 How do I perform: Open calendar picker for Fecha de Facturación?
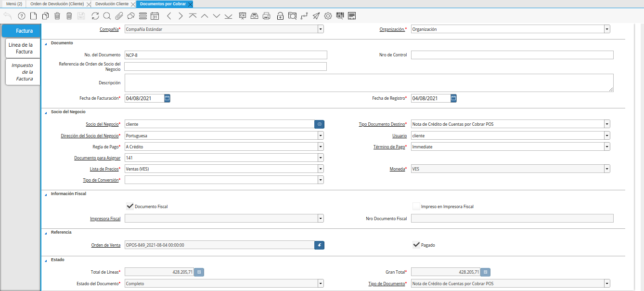coord(167,98)
